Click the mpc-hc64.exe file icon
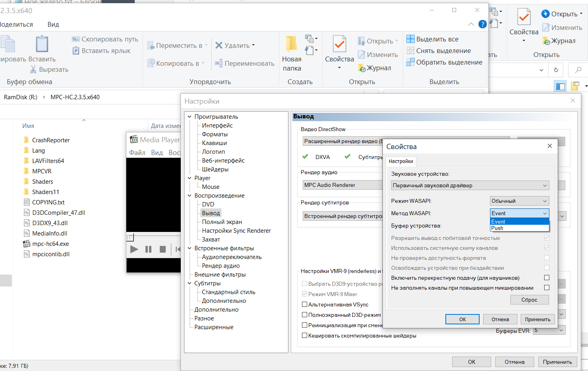This screenshot has width=588, height=371. point(27,244)
